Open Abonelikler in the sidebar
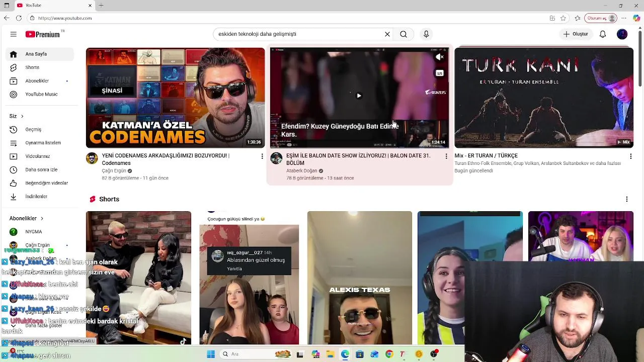This screenshot has height=362, width=644. [40, 81]
